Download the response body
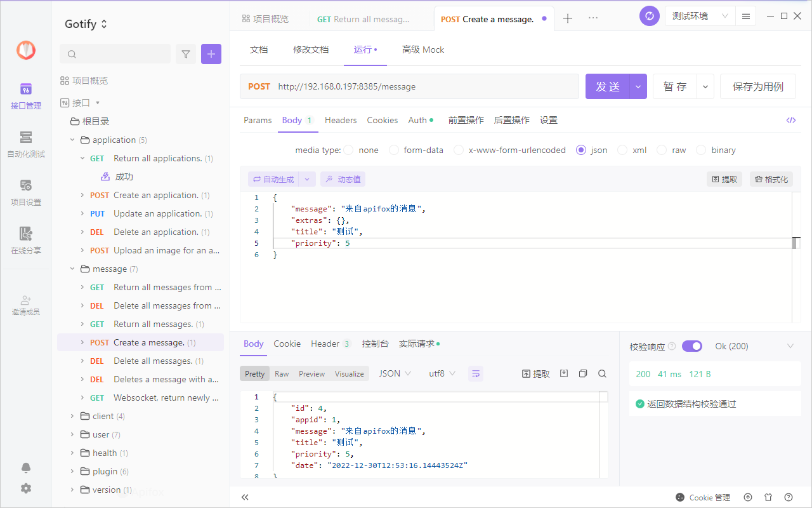Viewport: 812px width, 508px height. pyautogui.click(x=564, y=373)
